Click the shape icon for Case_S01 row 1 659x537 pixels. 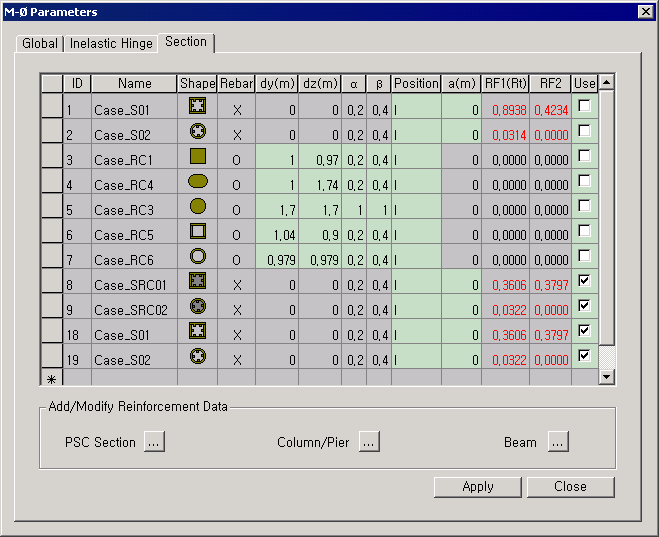197,106
